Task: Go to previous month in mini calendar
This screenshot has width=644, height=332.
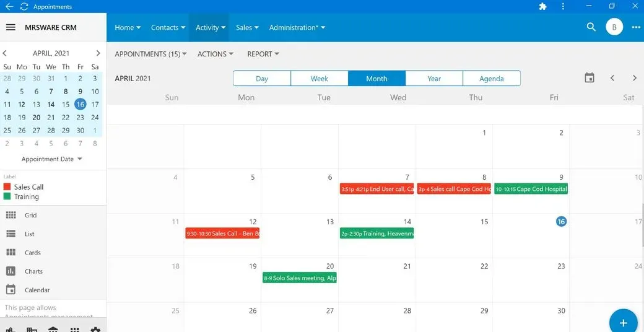Action: click(5, 53)
